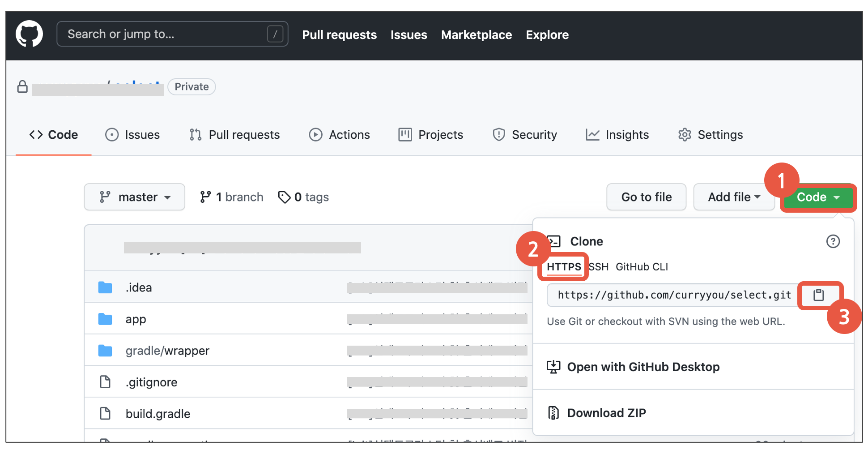This screenshot has height=454, width=868.
Task: Click the GitHub Desktop download icon
Action: click(553, 367)
